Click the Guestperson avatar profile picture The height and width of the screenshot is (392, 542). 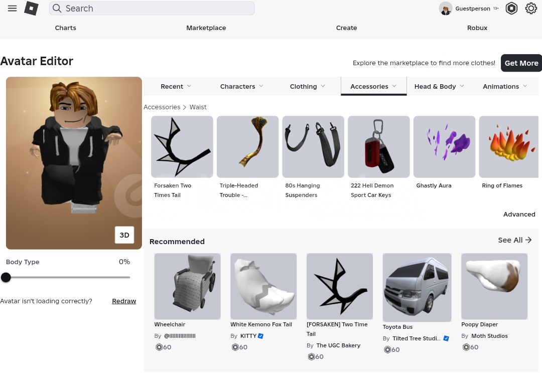[x=445, y=9]
